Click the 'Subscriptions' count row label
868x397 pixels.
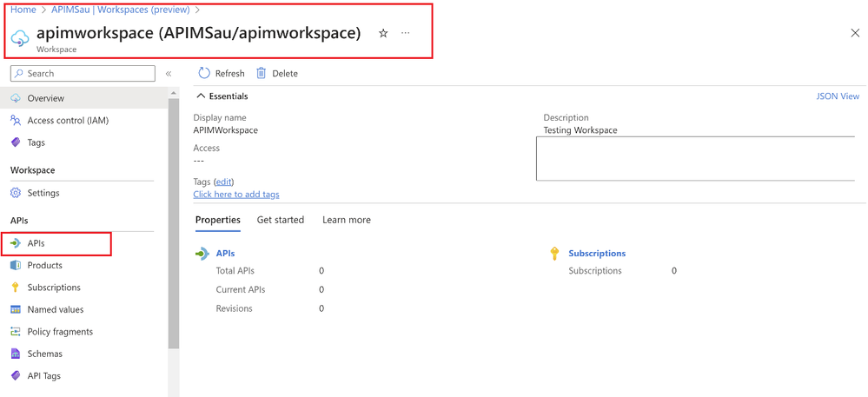(595, 271)
